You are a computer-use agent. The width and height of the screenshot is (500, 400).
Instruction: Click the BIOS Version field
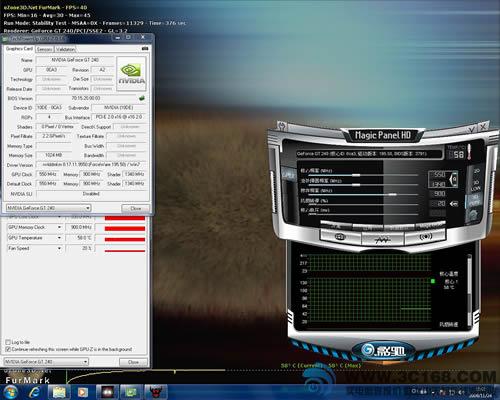91,98
